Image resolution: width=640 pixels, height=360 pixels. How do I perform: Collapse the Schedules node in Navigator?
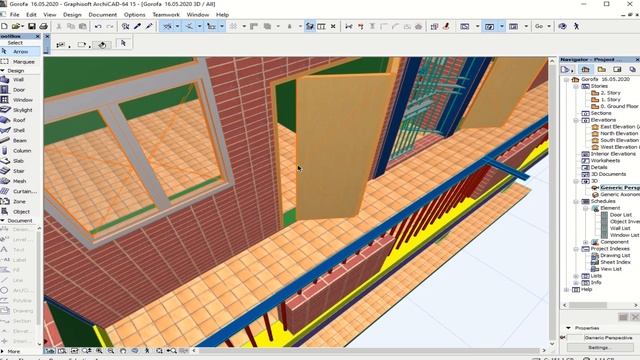576,202
